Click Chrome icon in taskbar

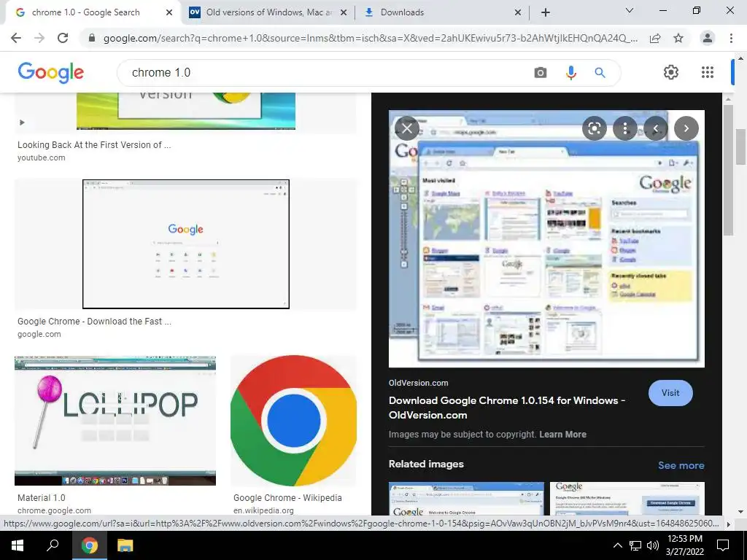coord(90,545)
